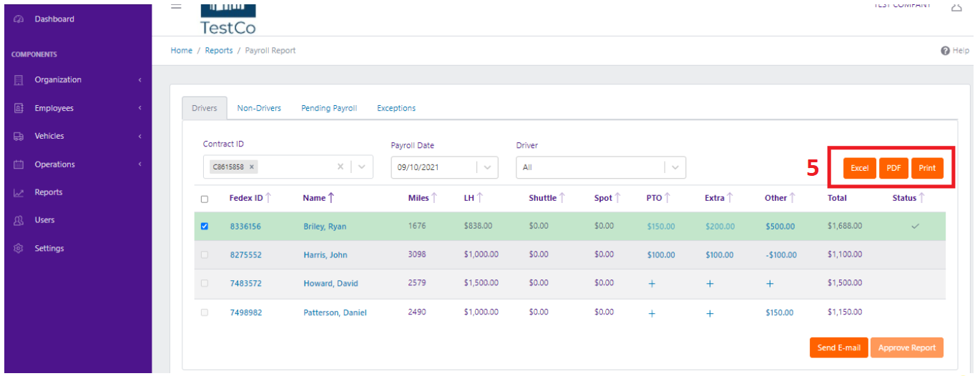The image size is (980, 376).
Task: Clear the Contract ID selection
Action: click(340, 167)
